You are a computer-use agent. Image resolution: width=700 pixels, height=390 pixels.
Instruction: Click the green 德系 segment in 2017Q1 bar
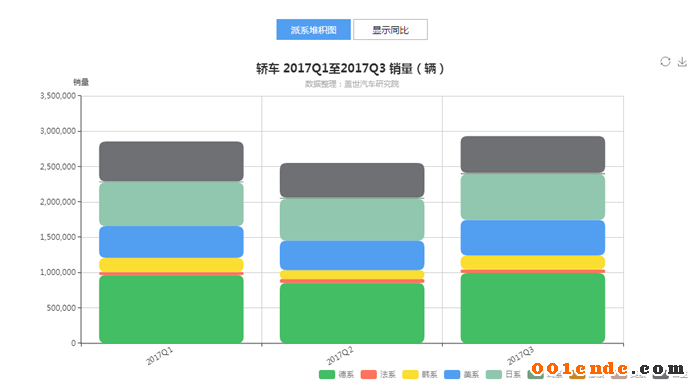pos(171,309)
